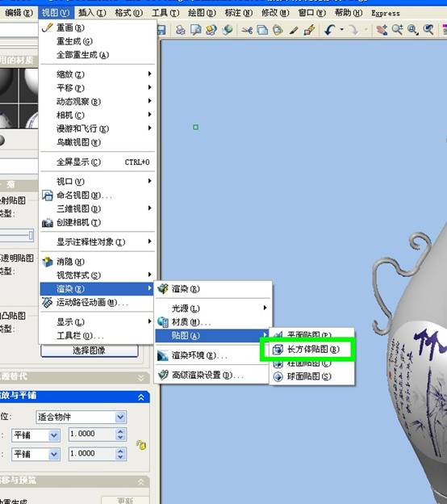Screen dimensions: 447x504
Task: Click the Block Editor lightning icon
Action: pos(310,30)
